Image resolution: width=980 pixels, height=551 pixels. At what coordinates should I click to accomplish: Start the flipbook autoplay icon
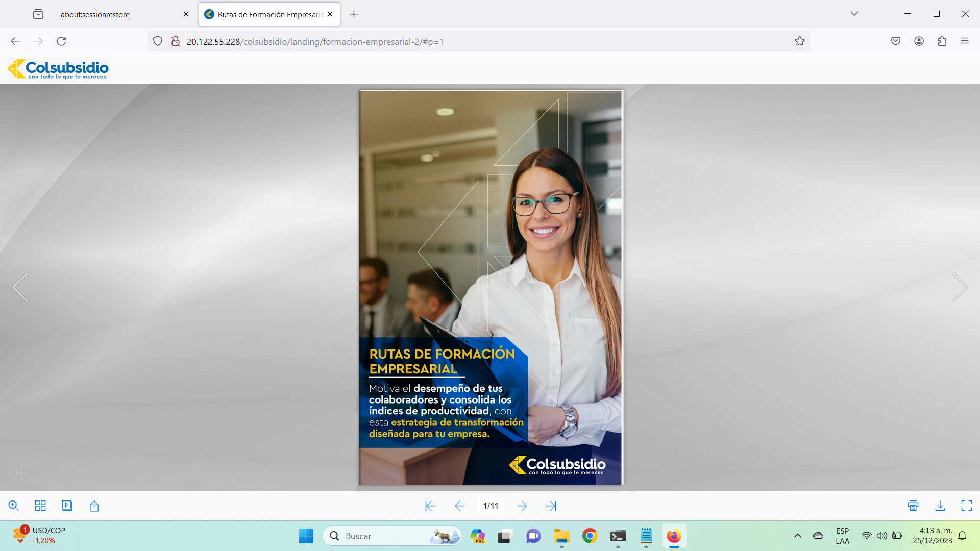pos(67,506)
